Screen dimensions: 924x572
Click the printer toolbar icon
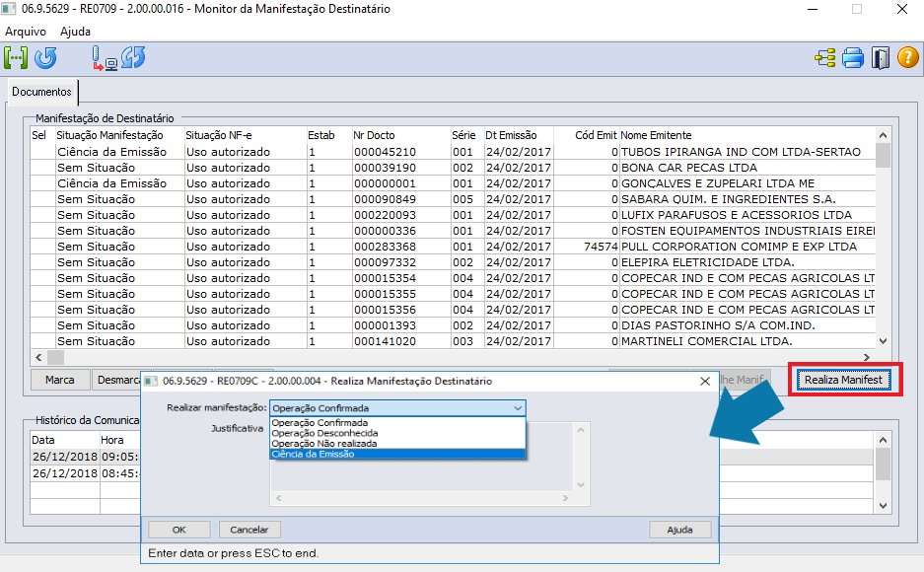coord(853,58)
